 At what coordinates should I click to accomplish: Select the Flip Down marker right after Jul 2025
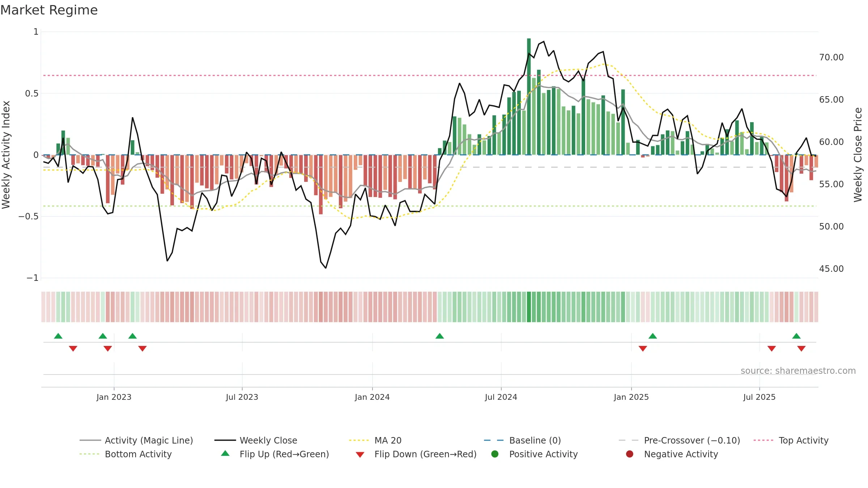[772, 348]
